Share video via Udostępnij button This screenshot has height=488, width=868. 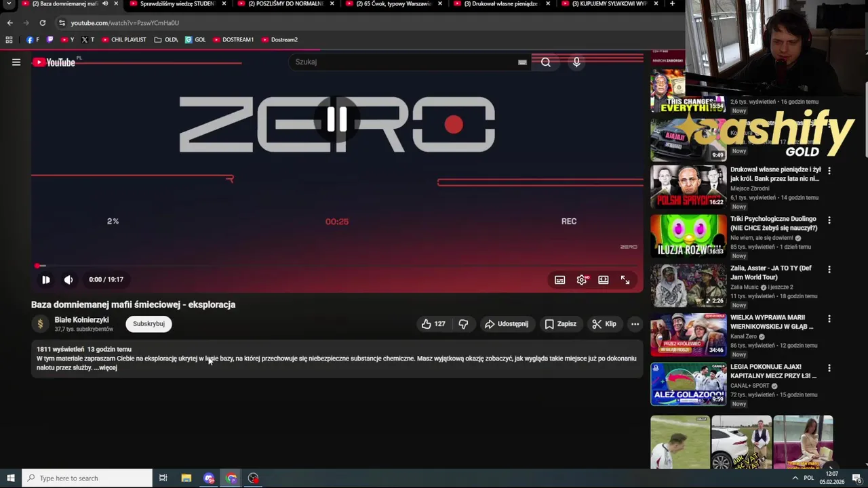506,324
